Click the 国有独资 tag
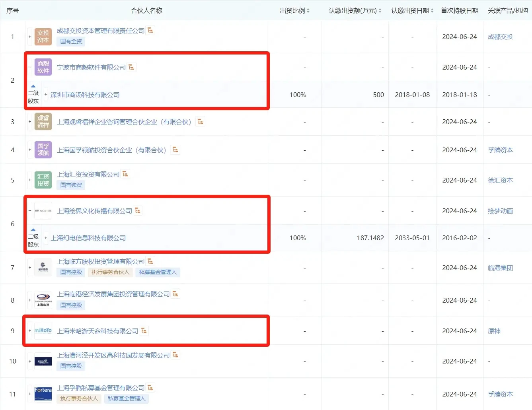Image resolution: width=532 pixels, height=410 pixels. [71, 185]
